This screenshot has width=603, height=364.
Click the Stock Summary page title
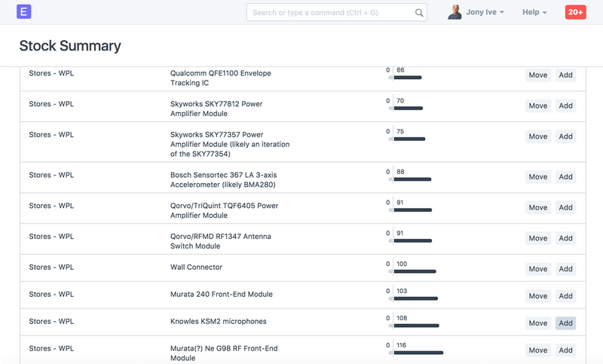70,46
